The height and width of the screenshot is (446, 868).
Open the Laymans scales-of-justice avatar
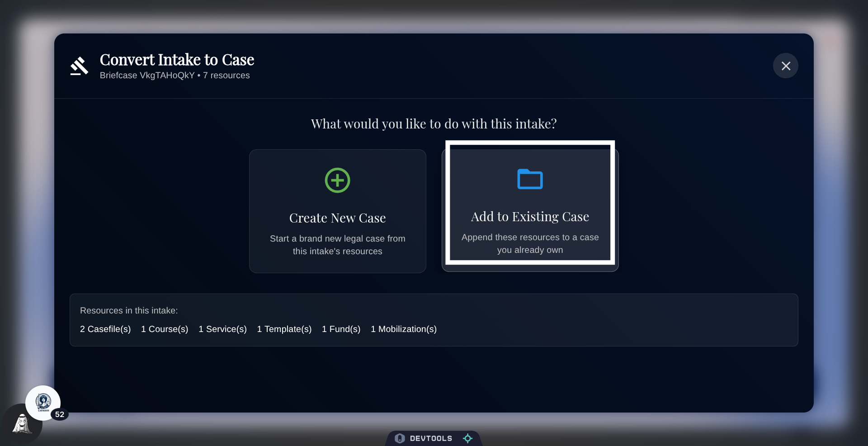pos(43,403)
